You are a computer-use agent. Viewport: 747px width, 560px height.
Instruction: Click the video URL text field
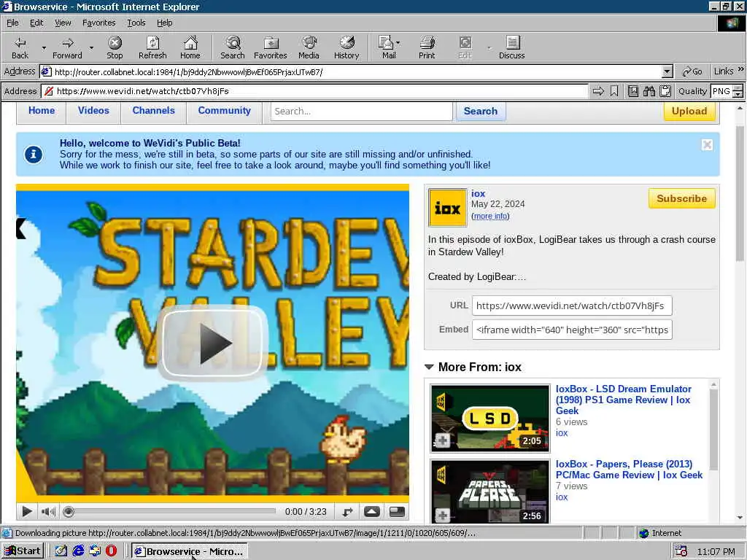pyautogui.click(x=572, y=306)
